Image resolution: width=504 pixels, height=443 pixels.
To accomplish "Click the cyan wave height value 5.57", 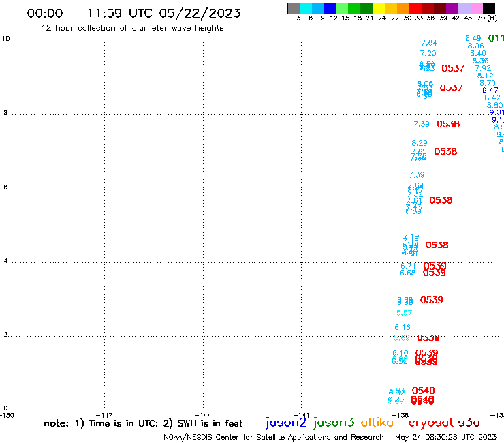I will click(x=404, y=313).
